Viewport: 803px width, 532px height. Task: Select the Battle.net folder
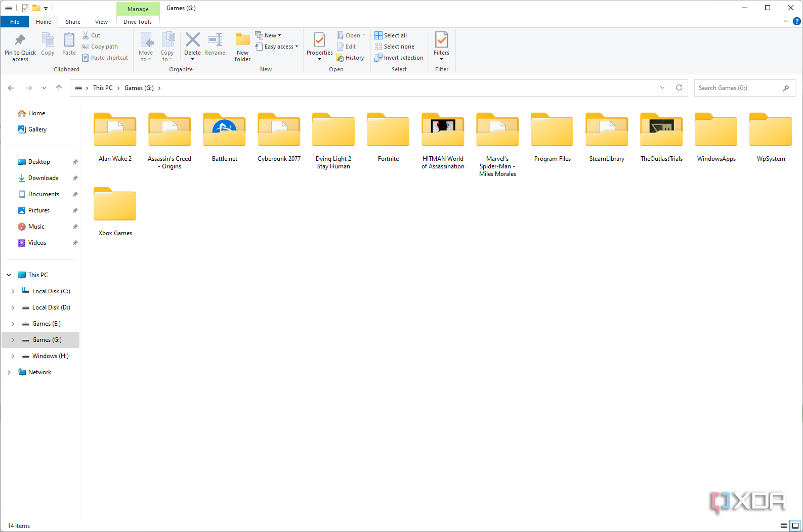tap(225, 137)
